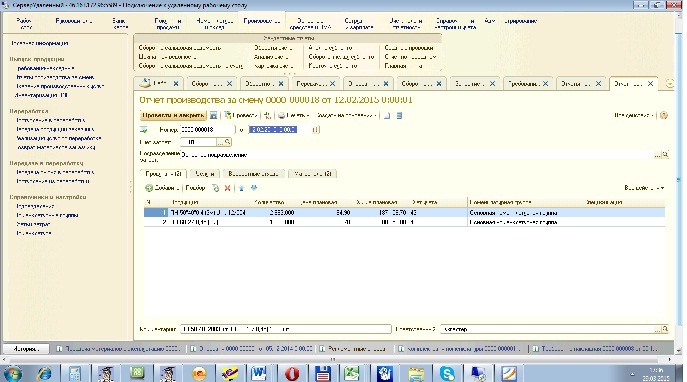Switch to the 'Возвратные отходы' tab
The height and width of the screenshot is (382, 687).
pyautogui.click(x=254, y=174)
